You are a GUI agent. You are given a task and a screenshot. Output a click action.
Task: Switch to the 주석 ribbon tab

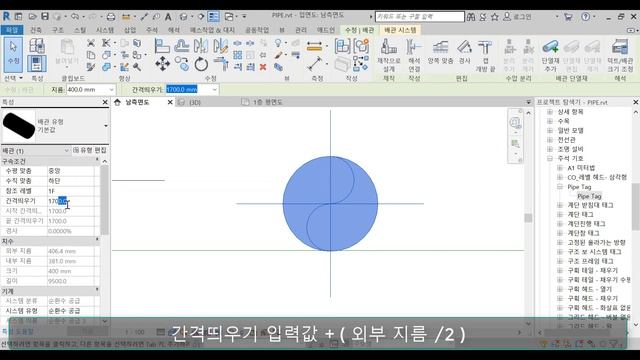(x=152, y=30)
